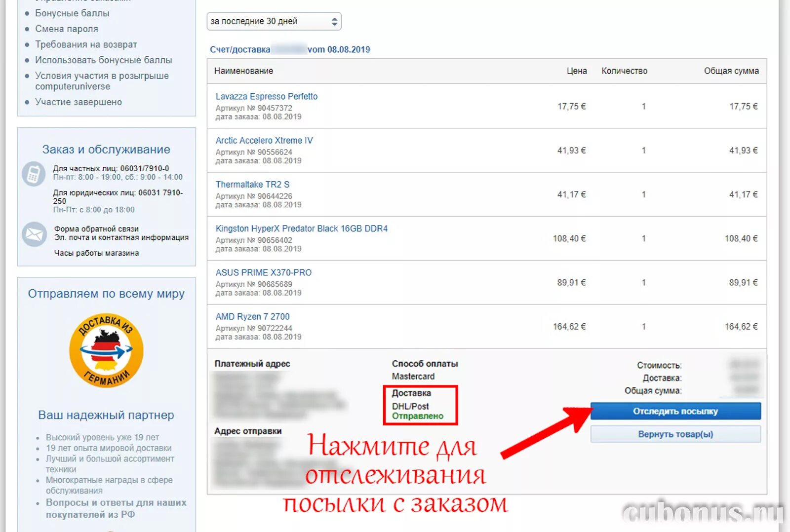This screenshot has width=790, height=532.
Task: Open 'Форма обратной связи' link
Action: coord(96,229)
